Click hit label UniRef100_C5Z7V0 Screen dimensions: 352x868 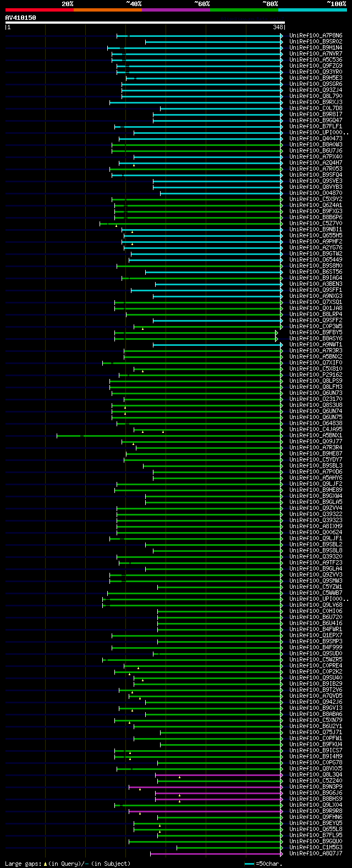click(316, 224)
